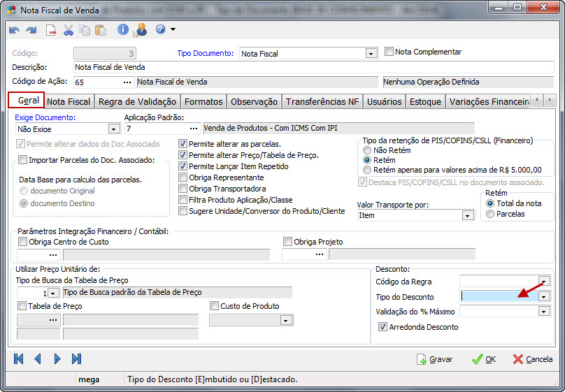Viewport: 565px width, 392px height.
Task: Click the user properties person icon
Action: 141,30
